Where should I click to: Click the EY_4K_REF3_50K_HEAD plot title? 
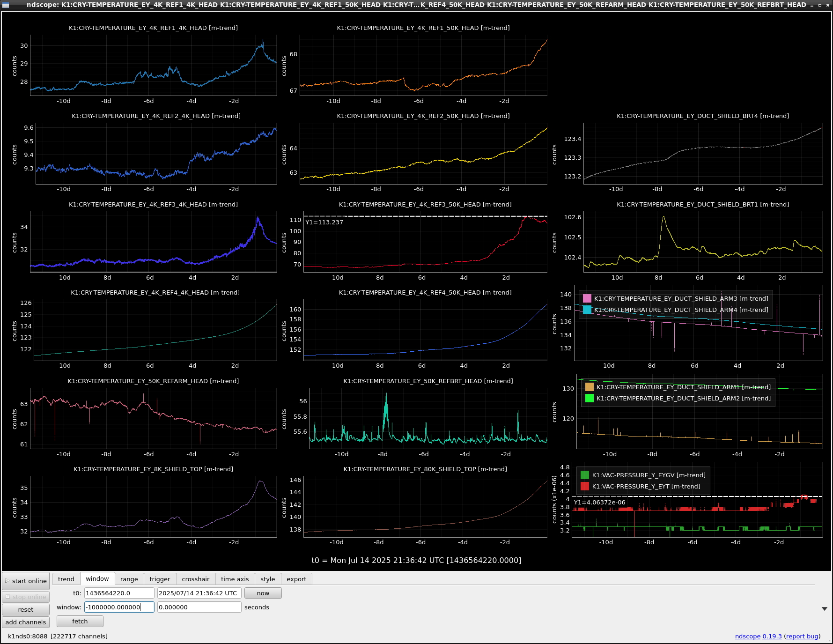tap(425, 204)
